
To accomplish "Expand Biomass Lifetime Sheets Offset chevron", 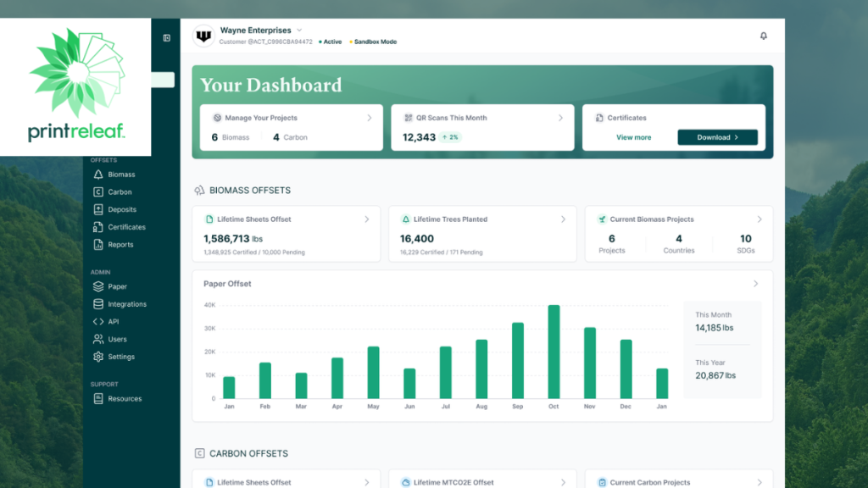I will pos(366,219).
